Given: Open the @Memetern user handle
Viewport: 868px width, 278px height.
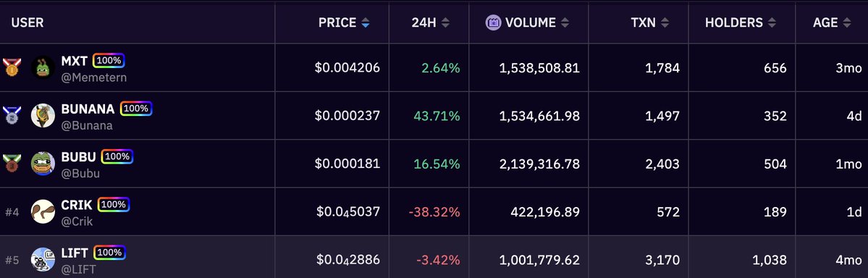Looking at the screenshot, I should point(93,77).
